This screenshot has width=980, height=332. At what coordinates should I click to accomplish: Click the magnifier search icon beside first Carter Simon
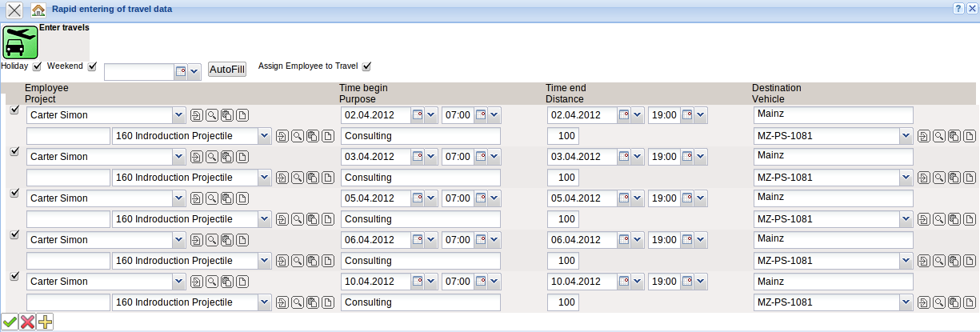point(212,115)
